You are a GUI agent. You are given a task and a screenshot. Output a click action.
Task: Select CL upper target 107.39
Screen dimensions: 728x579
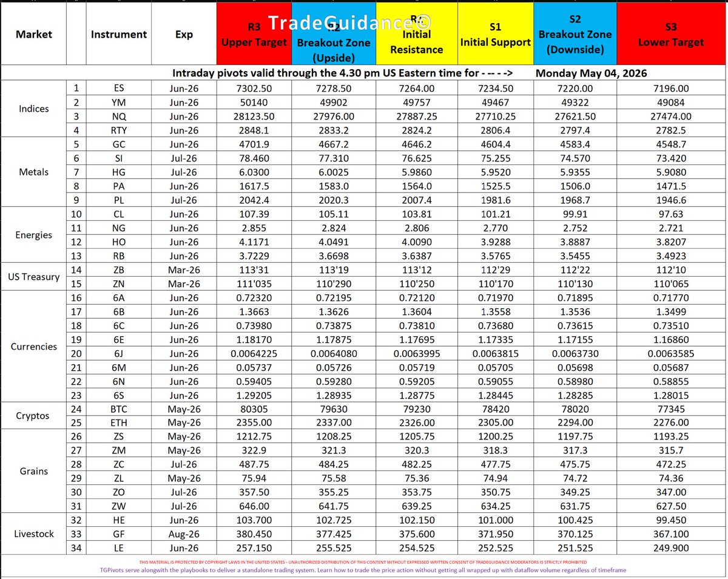pyautogui.click(x=255, y=214)
